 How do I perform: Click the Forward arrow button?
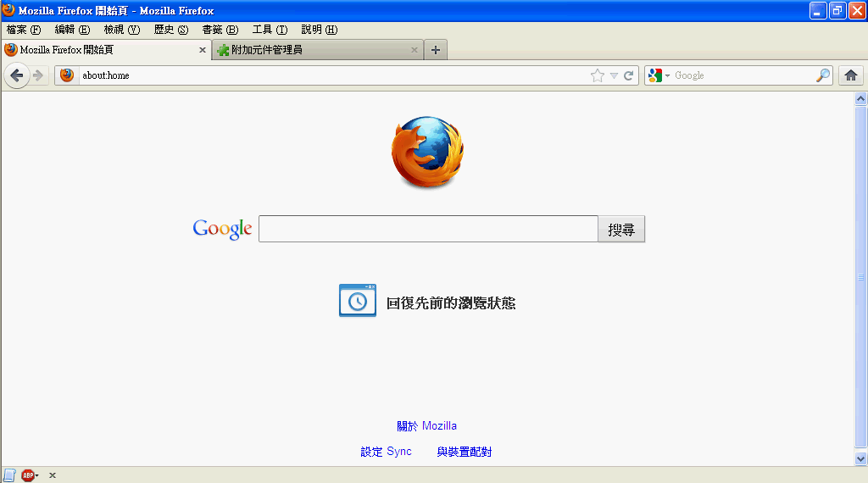coord(38,75)
